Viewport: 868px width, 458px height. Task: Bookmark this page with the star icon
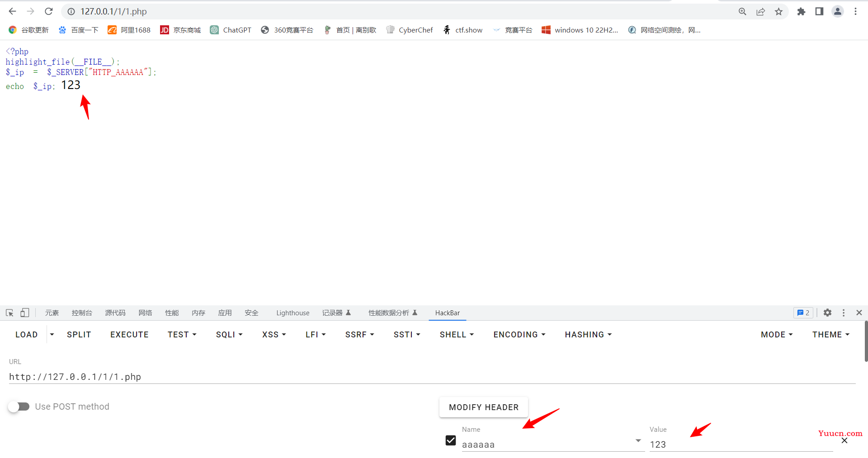(778, 12)
